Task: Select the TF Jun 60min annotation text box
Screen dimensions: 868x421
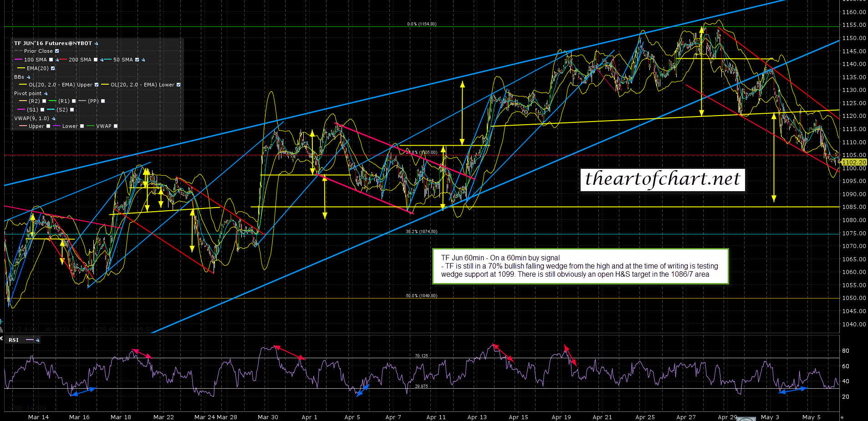Action: (x=580, y=266)
